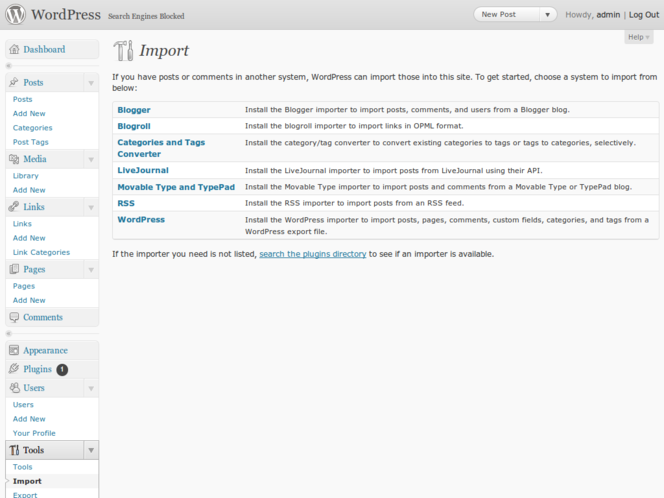Click the Posts pushpin icon
The width and height of the screenshot is (664, 498).
click(x=14, y=83)
